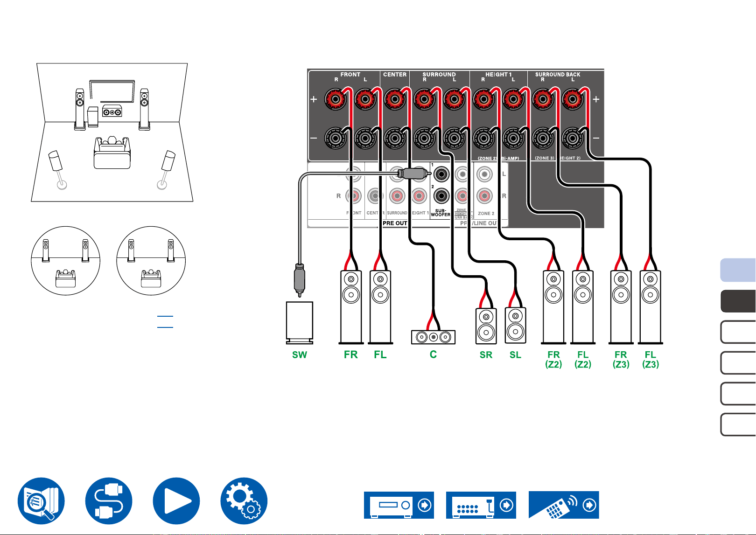Click the SW subwoofer label
The width and height of the screenshot is (756, 535).
pos(300,355)
